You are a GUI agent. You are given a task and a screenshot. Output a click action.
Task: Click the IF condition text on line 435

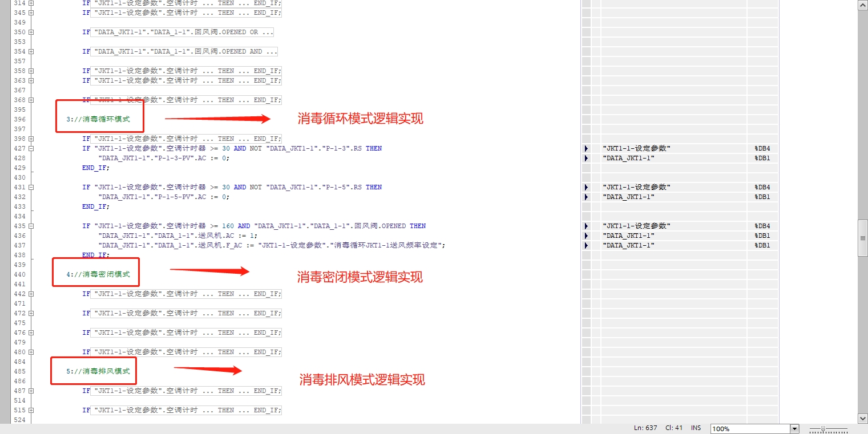click(254, 226)
